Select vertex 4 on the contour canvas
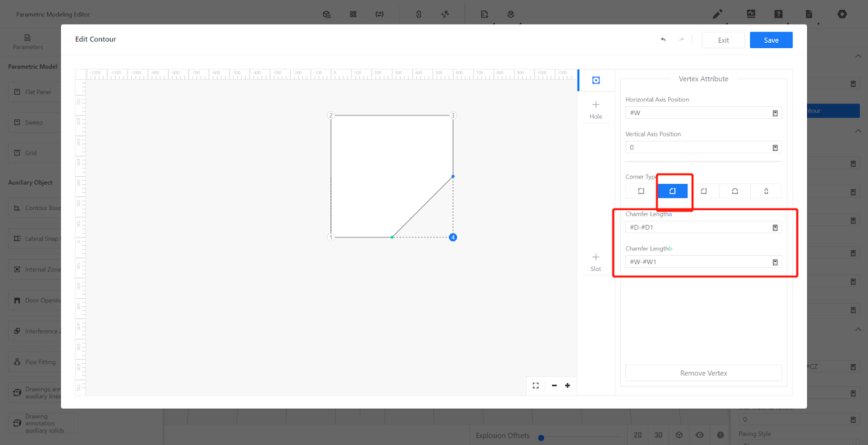 pos(453,237)
